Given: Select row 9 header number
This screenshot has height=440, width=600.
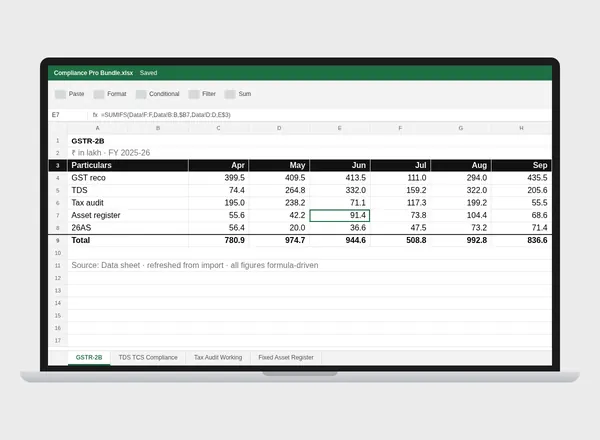Looking at the screenshot, I should [x=58, y=240].
